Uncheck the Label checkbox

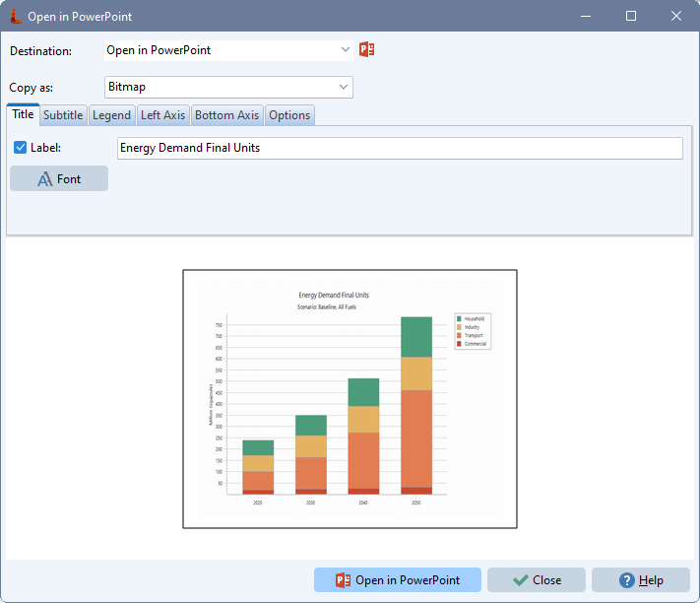click(x=21, y=148)
